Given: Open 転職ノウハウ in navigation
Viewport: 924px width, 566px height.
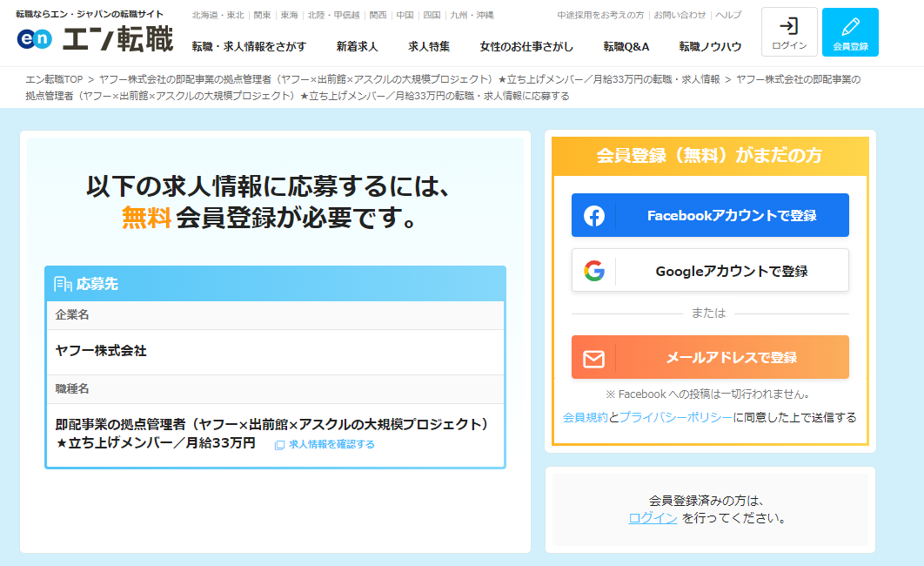Looking at the screenshot, I should click(710, 46).
